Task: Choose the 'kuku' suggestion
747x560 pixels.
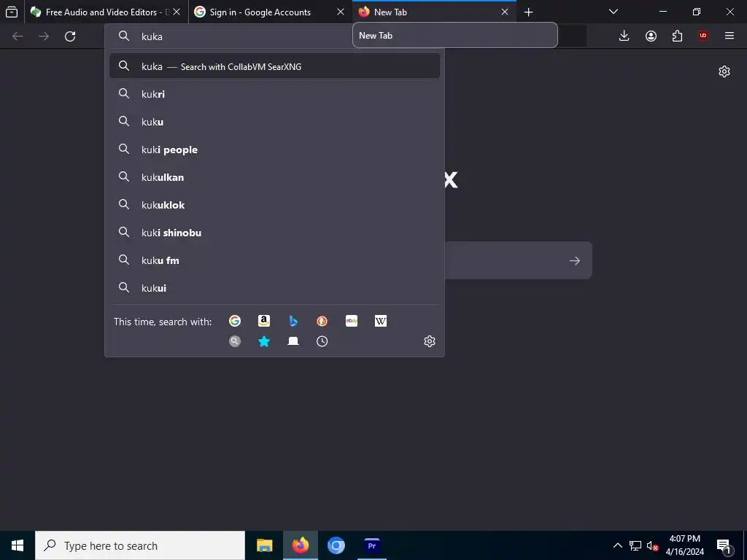Action: pos(274,122)
